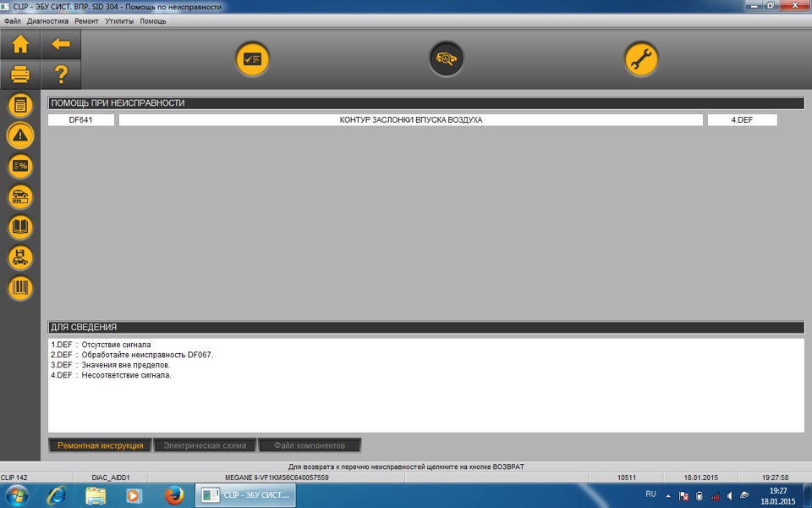Launch Firefox from the taskbar
Viewport: 812px width, 508px height.
[174, 495]
